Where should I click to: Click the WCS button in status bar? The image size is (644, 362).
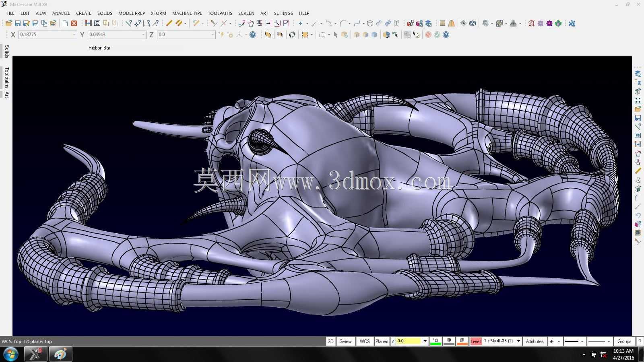tap(365, 341)
